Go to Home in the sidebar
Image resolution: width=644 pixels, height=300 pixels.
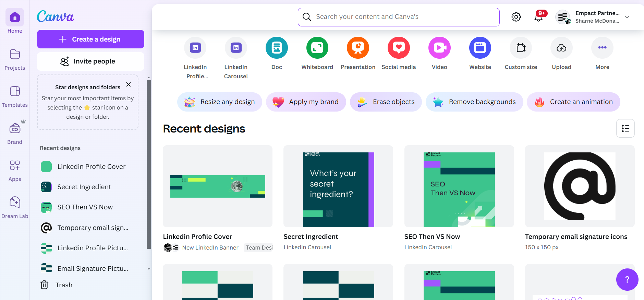point(15,21)
